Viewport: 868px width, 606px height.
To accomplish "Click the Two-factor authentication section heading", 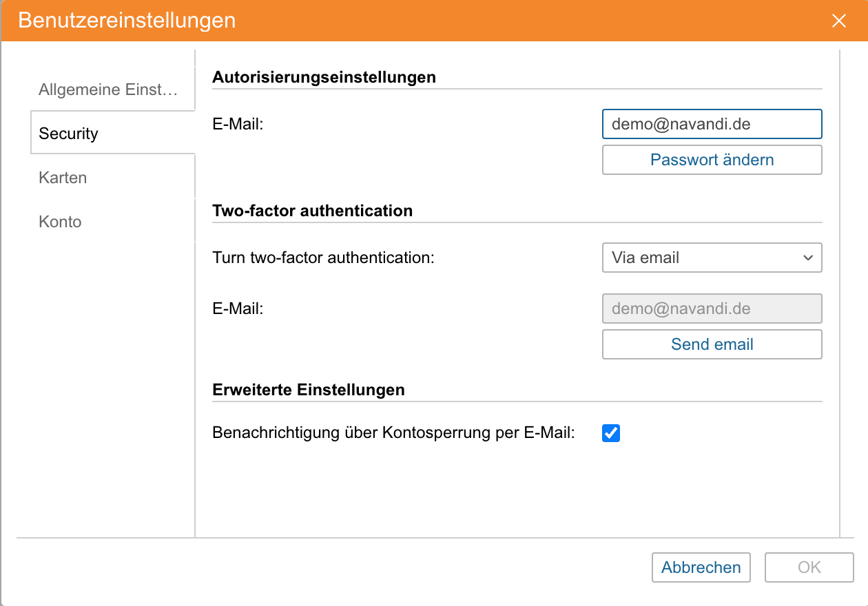I will coord(312,211).
